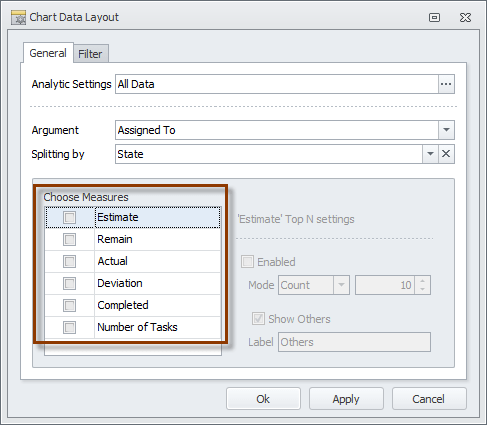Close the Chart Data Layout dialog
This screenshot has width=487, height=425.
tap(465, 17)
